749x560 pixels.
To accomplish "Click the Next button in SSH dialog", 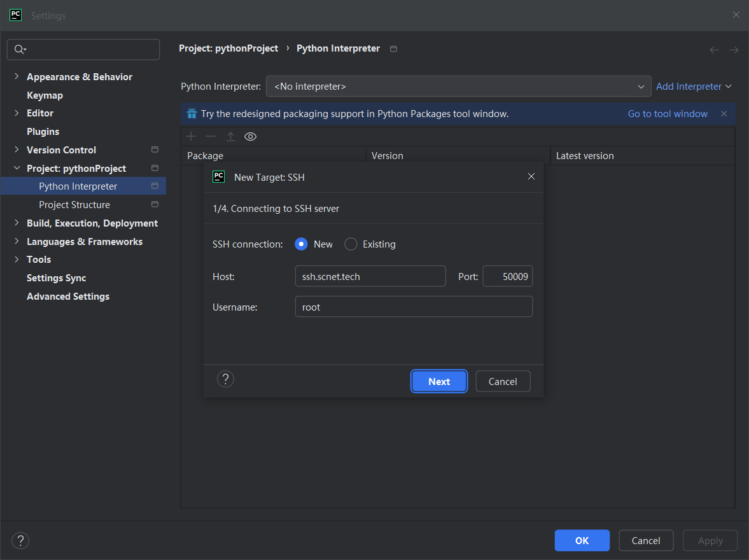I will tap(439, 382).
